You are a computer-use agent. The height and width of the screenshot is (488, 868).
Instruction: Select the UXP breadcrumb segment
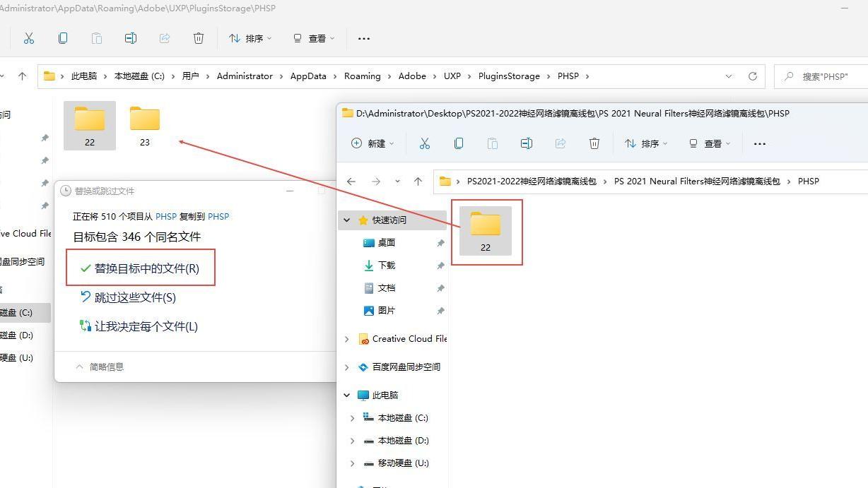pyautogui.click(x=452, y=76)
